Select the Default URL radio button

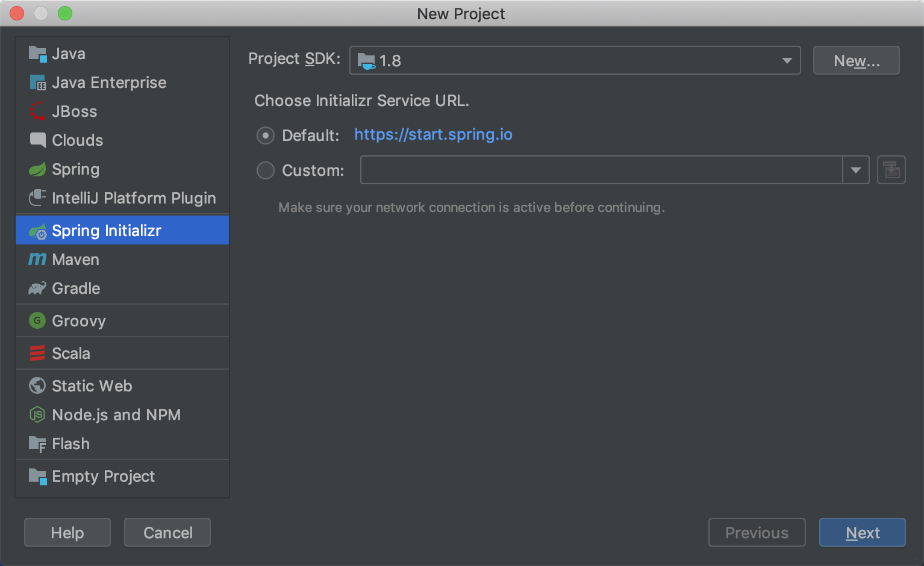[266, 135]
